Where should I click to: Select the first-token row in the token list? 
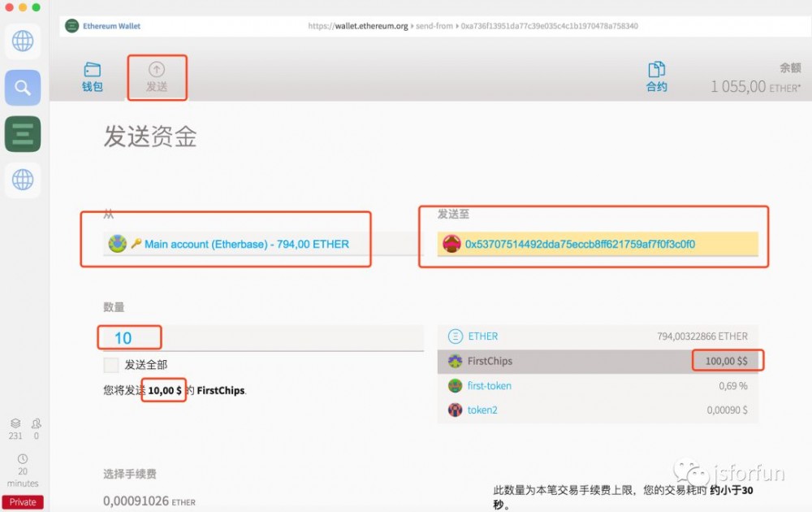568,385
